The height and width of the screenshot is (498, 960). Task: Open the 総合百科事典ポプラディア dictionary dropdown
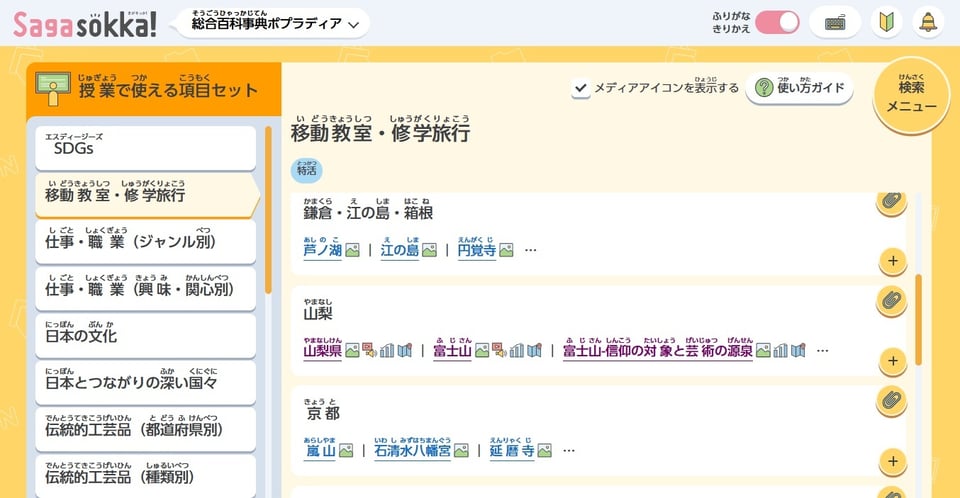click(x=274, y=23)
